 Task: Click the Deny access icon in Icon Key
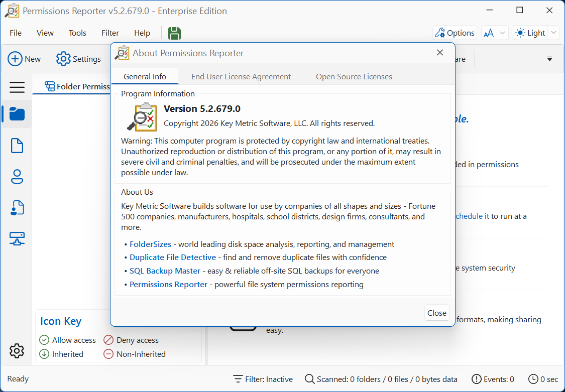point(108,340)
